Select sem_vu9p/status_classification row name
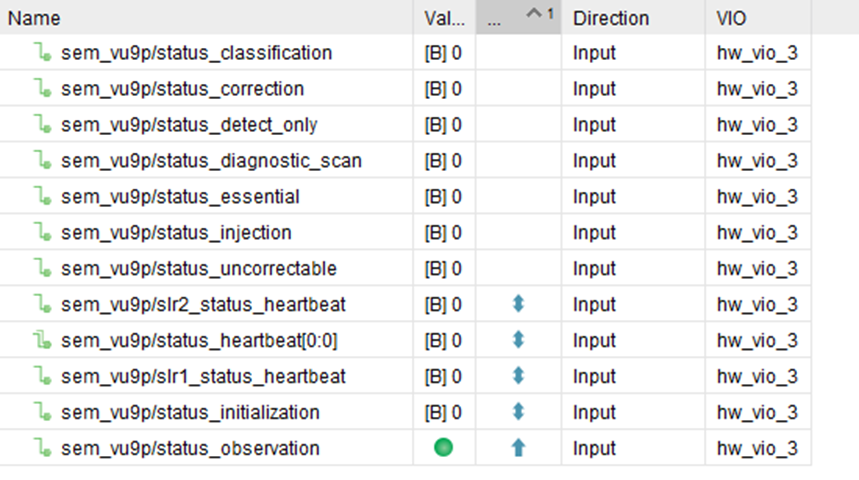Viewport: 859px width, 480px height. 196,53
